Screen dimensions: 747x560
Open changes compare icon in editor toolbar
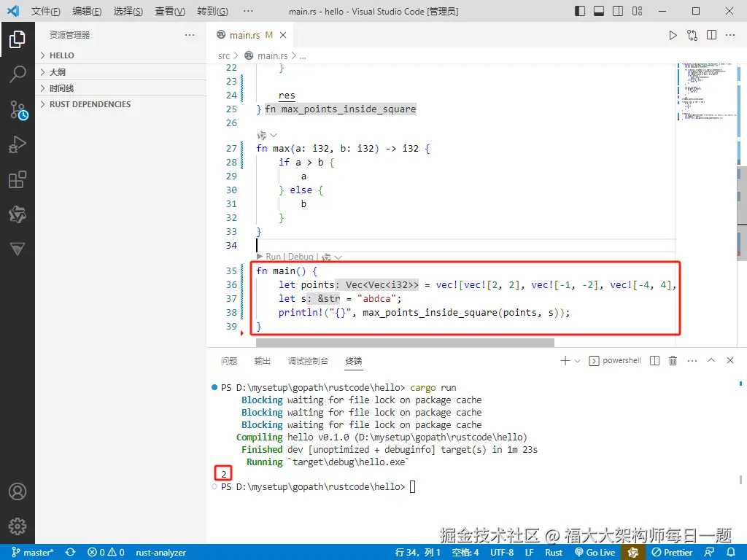pyautogui.click(x=692, y=35)
